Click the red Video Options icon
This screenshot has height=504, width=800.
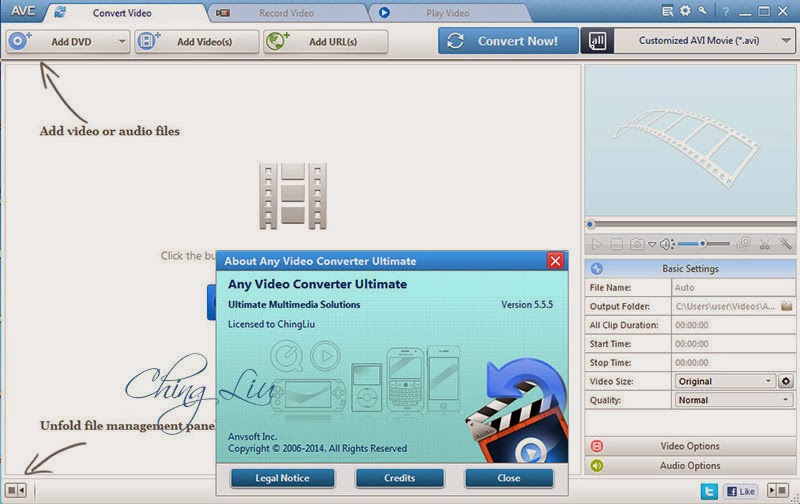coord(596,446)
